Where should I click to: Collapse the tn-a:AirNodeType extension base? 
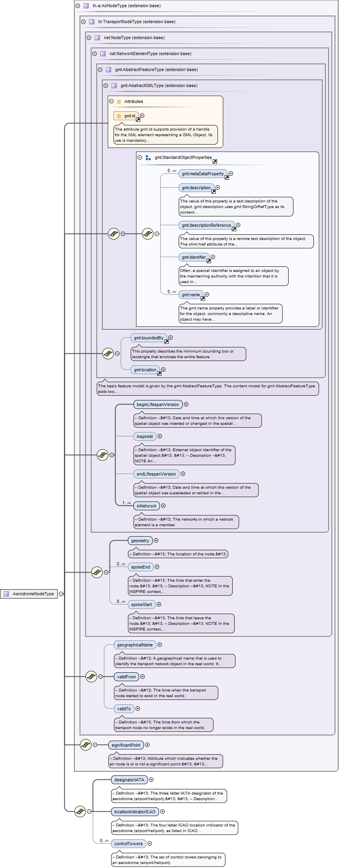78,6
